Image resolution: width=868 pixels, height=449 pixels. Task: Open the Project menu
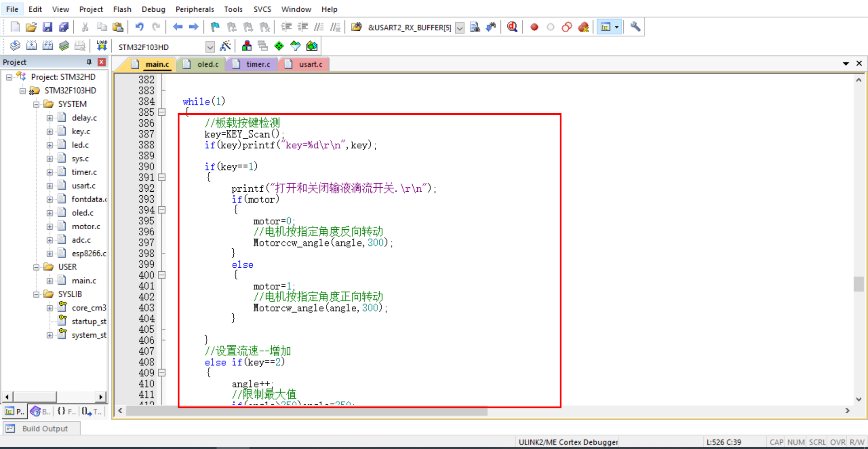(x=91, y=9)
